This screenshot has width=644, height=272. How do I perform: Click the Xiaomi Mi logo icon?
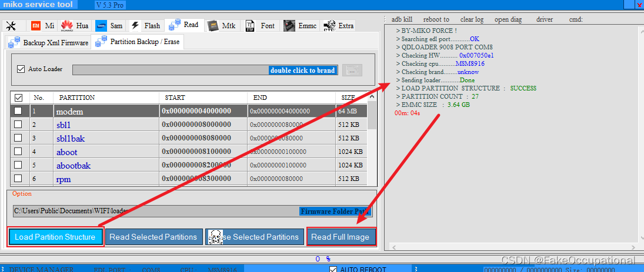click(36, 25)
